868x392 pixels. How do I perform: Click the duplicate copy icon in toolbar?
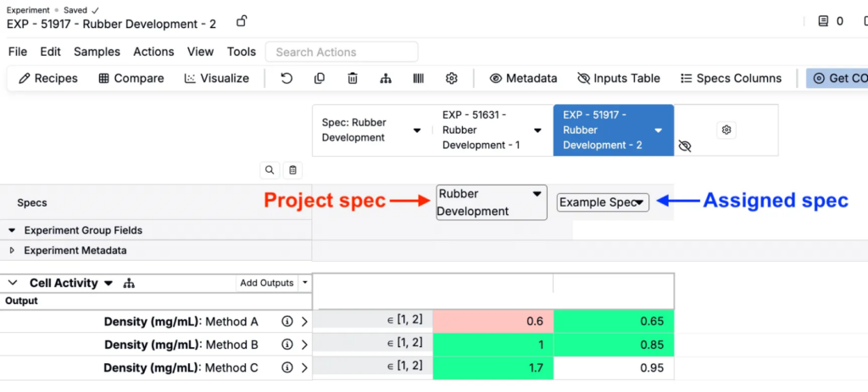click(x=320, y=79)
